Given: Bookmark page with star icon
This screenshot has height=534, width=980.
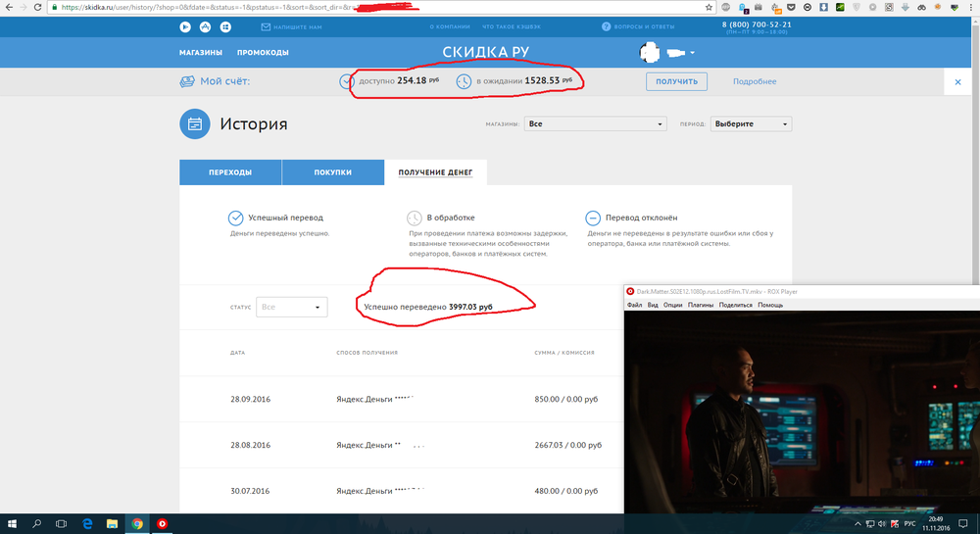Looking at the screenshot, I should 709,8.
